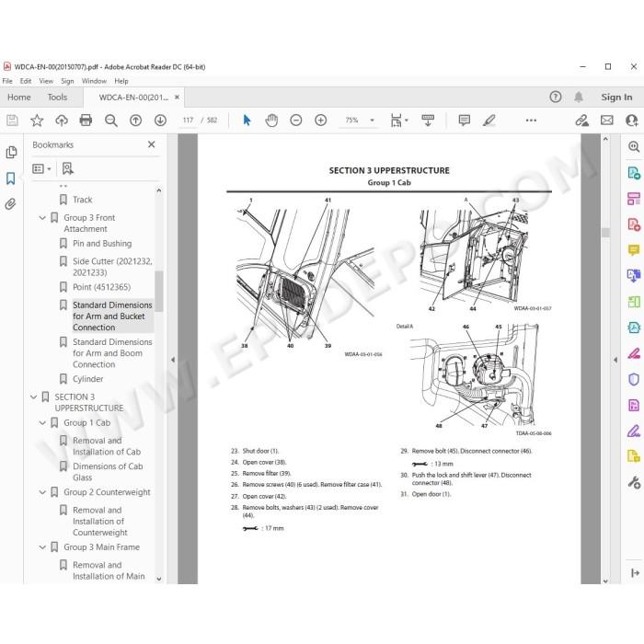Open the Window menu

(94, 81)
